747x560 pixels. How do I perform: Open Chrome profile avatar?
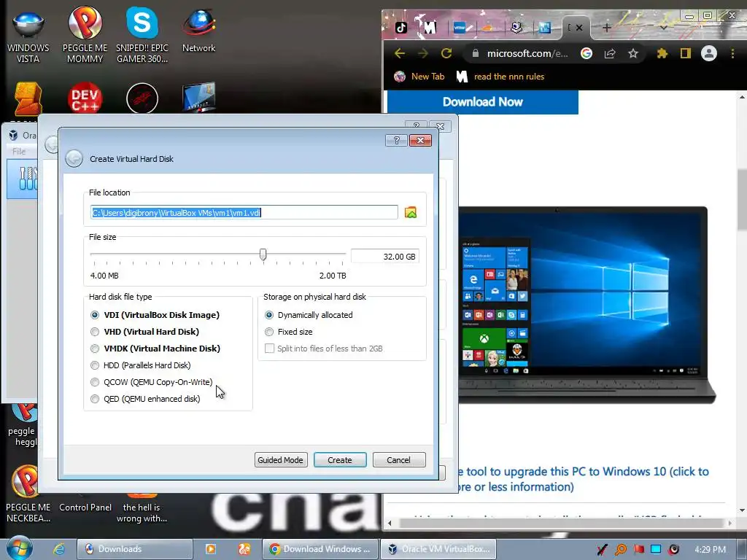(x=709, y=53)
